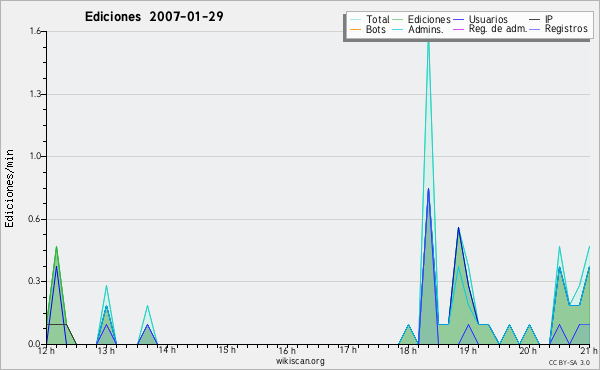Click the chart title Ediciones 2007-01-29
Screen dimensions: 600x370
point(154,17)
